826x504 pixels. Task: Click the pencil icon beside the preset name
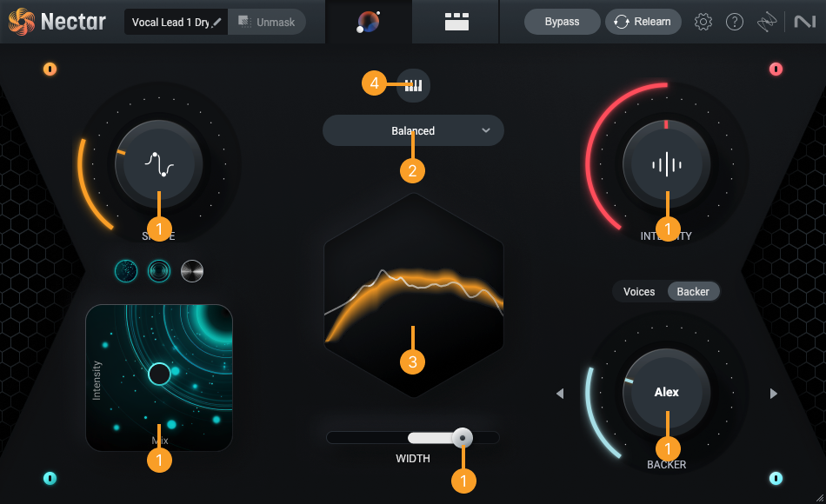tap(216, 22)
